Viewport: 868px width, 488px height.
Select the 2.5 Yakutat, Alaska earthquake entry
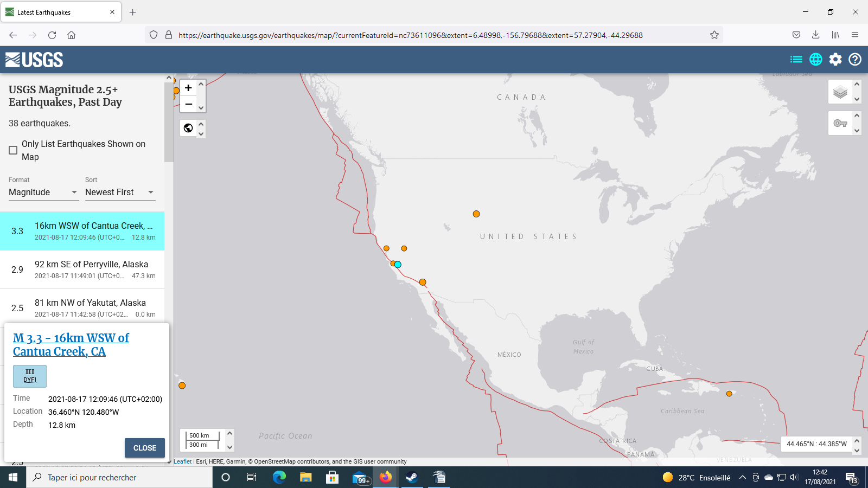coord(82,308)
